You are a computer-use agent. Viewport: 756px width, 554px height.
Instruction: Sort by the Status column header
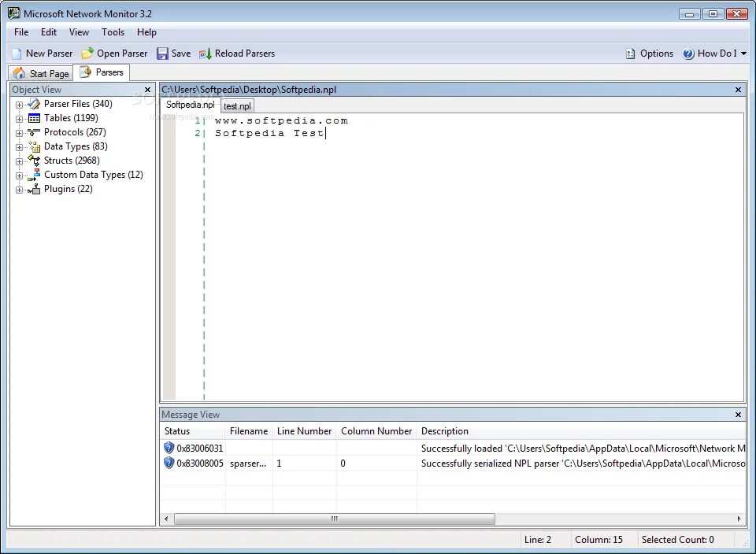(x=192, y=431)
